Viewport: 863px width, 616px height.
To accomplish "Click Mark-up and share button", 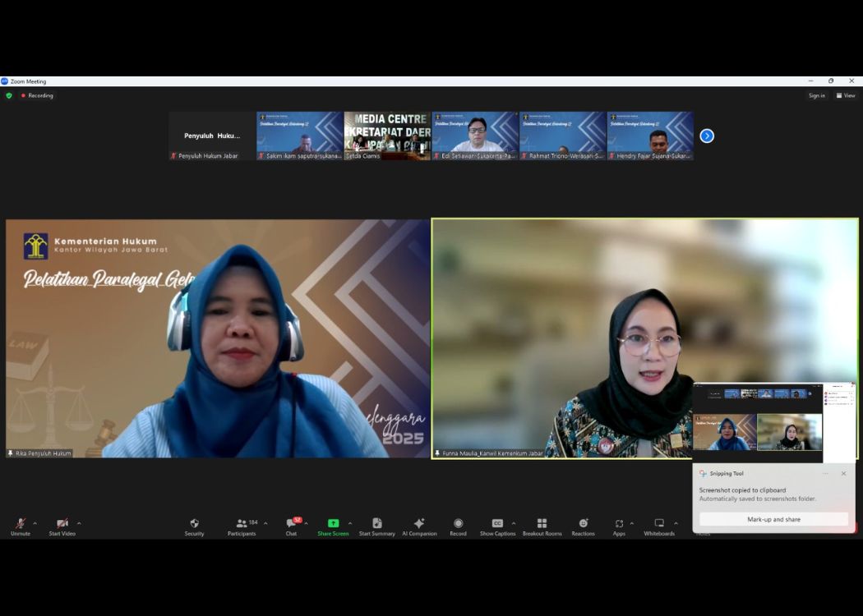I will click(x=773, y=519).
